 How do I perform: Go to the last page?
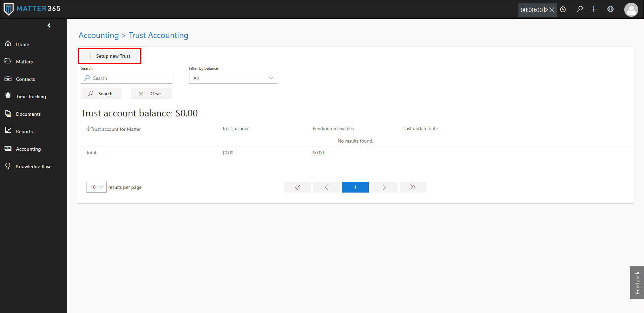[x=413, y=187]
